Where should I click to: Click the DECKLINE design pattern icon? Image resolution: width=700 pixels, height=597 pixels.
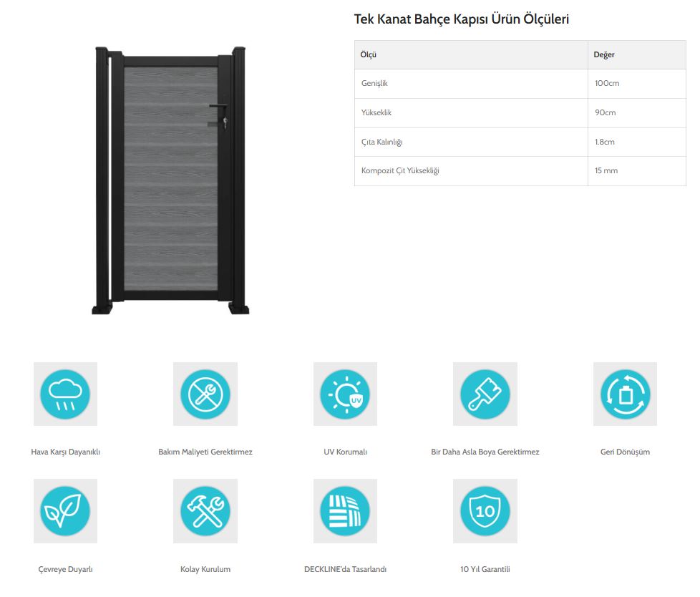pyautogui.click(x=345, y=511)
